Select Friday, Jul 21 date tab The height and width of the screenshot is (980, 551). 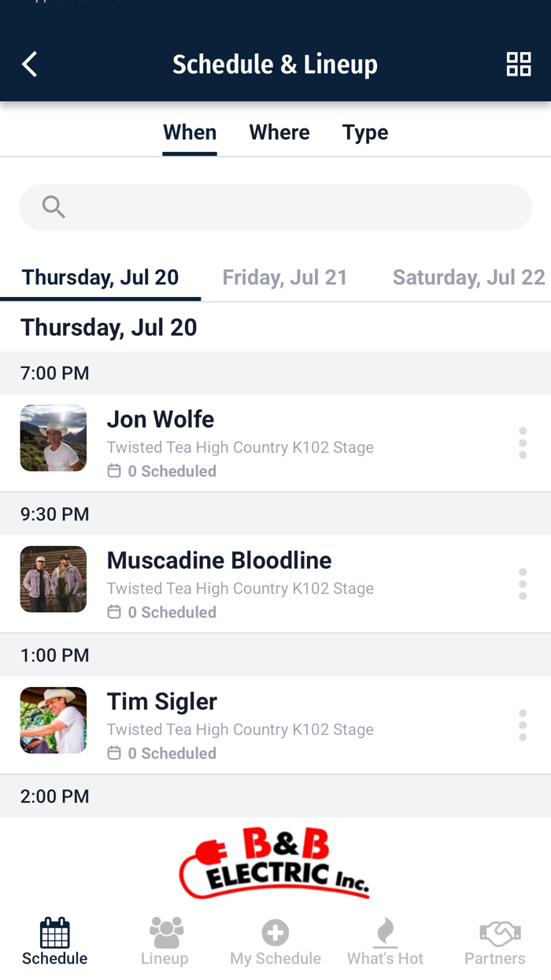pos(285,277)
